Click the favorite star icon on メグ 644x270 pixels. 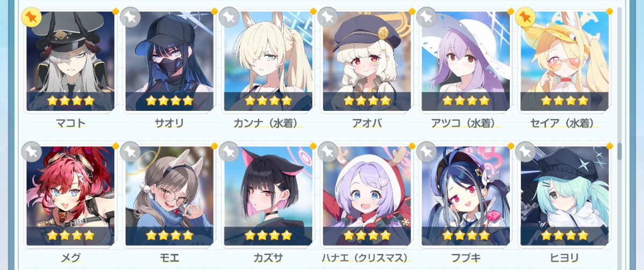(32, 152)
